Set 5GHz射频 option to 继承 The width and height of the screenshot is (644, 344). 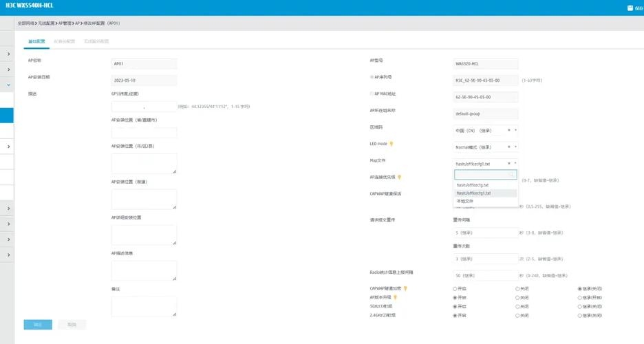pos(579,307)
